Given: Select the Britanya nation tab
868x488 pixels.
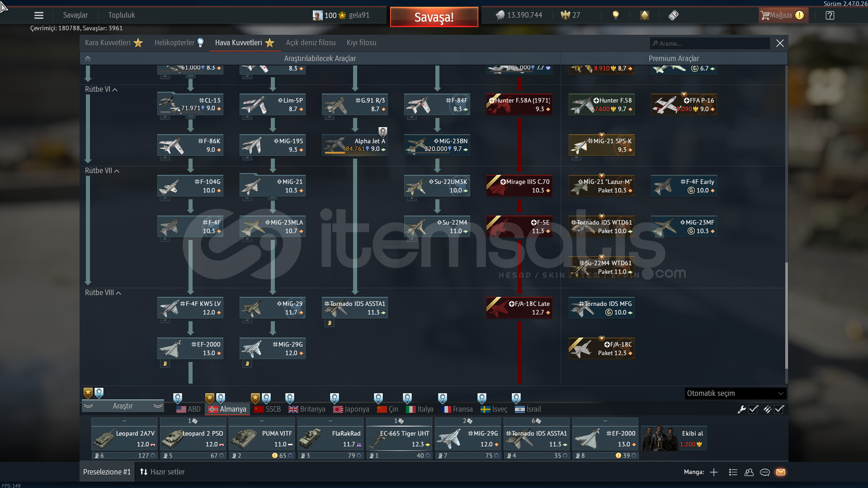Looking at the screenshot, I should [307, 409].
